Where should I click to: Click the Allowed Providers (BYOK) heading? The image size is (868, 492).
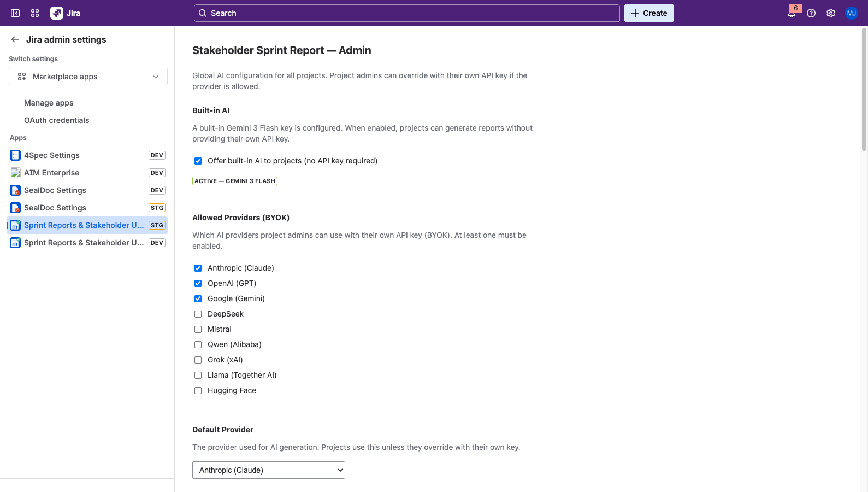(241, 218)
